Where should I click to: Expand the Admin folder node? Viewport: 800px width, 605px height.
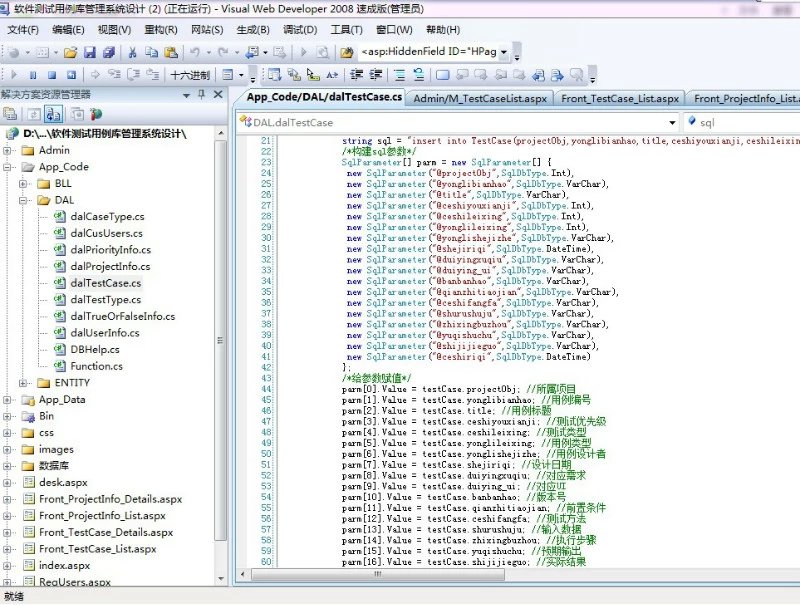point(7,150)
